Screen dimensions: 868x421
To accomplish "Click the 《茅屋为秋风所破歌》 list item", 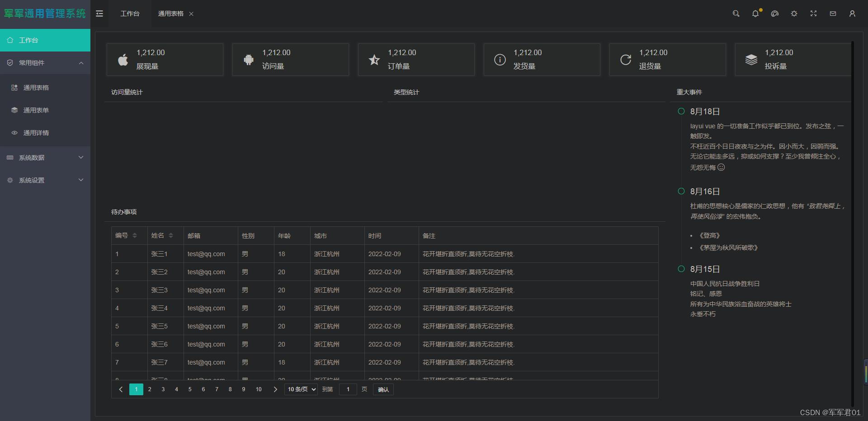I will 728,248.
